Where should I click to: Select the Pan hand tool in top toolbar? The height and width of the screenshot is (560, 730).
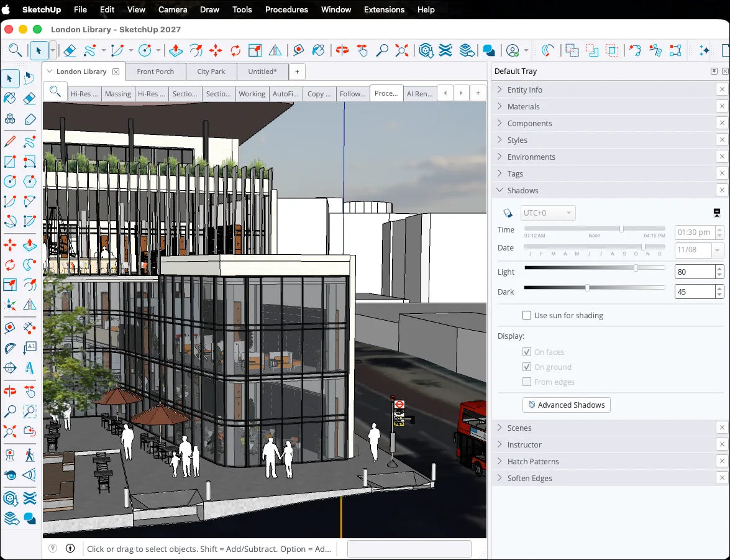click(362, 50)
